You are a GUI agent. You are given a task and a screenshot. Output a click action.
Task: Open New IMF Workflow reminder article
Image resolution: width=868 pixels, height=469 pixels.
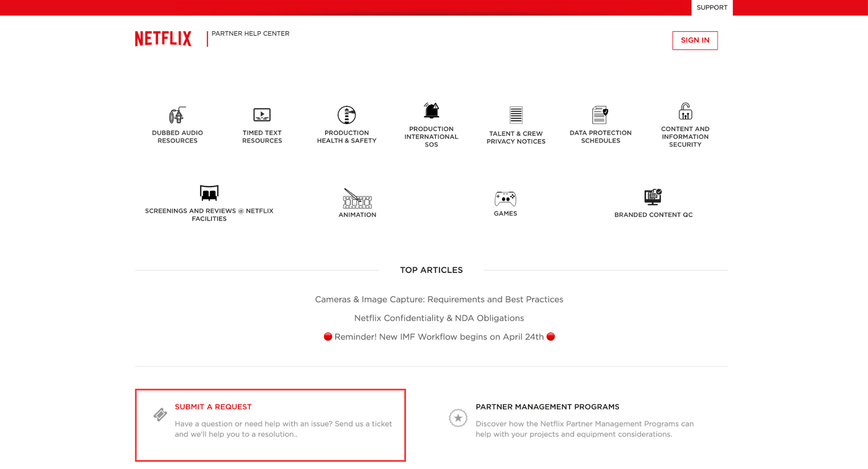[439, 337]
